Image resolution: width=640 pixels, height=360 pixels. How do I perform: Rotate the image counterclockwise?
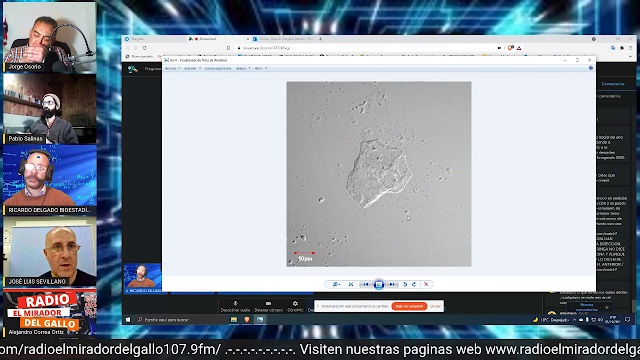click(405, 284)
